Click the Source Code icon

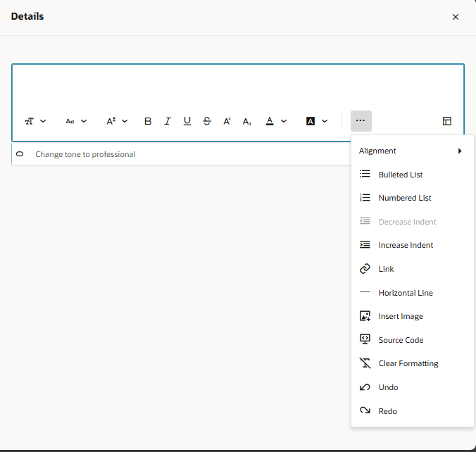click(x=365, y=339)
